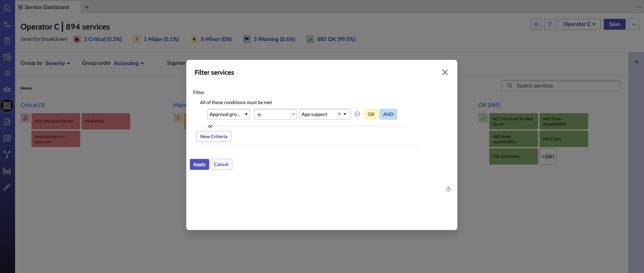Open the K8s Containers tile

pyautogui.click(x=513, y=156)
